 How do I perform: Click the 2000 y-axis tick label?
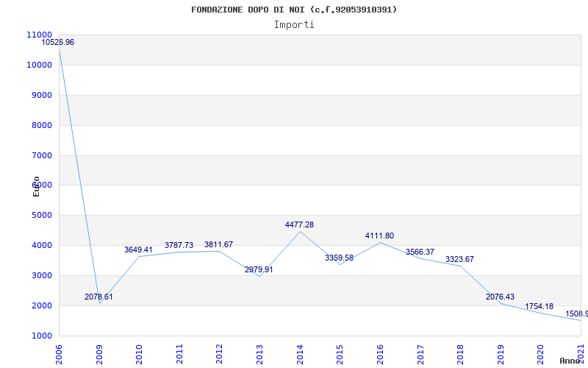point(41,305)
